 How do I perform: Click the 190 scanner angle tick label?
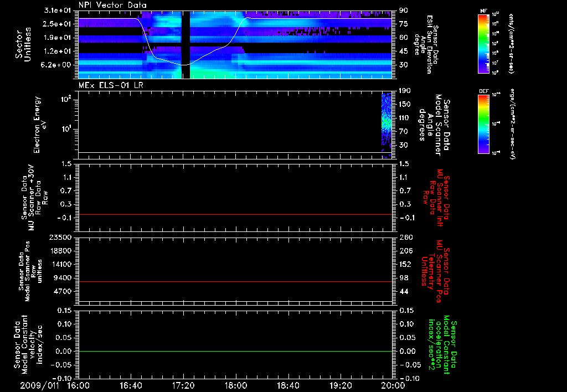coord(405,91)
